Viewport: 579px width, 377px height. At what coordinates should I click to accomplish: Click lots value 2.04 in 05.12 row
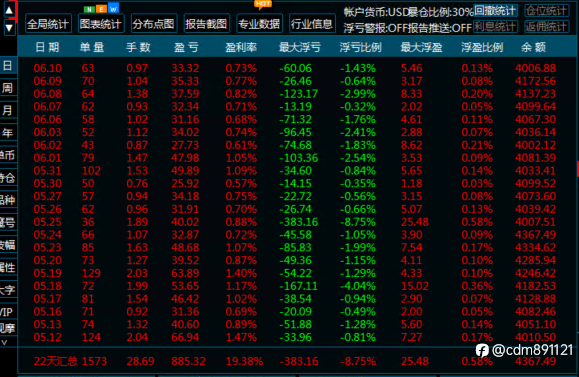coord(137,337)
